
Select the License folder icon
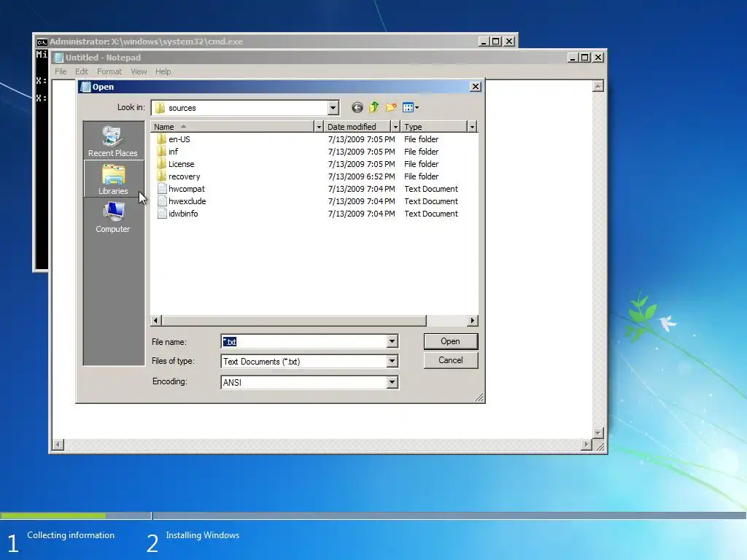coord(161,164)
